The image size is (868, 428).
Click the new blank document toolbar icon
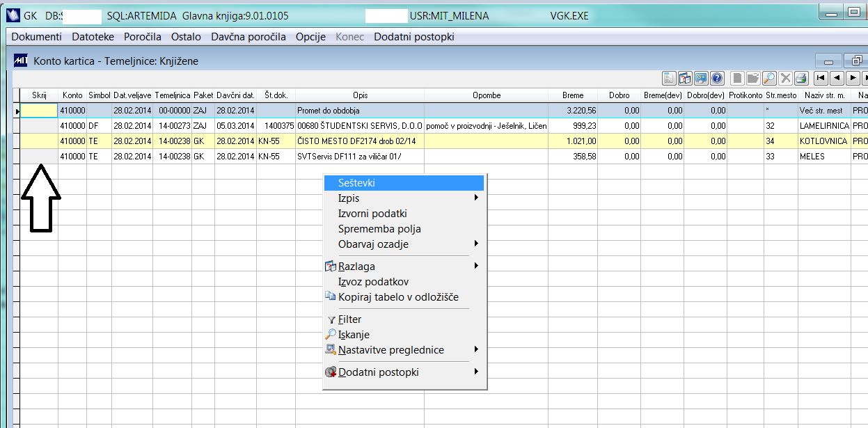(738, 78)
